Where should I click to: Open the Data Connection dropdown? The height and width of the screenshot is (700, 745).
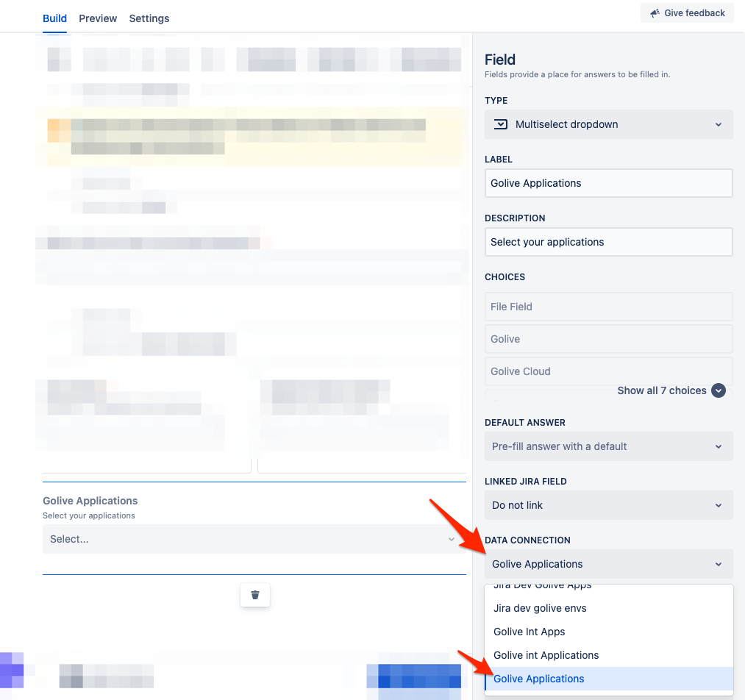pos(608,564)
